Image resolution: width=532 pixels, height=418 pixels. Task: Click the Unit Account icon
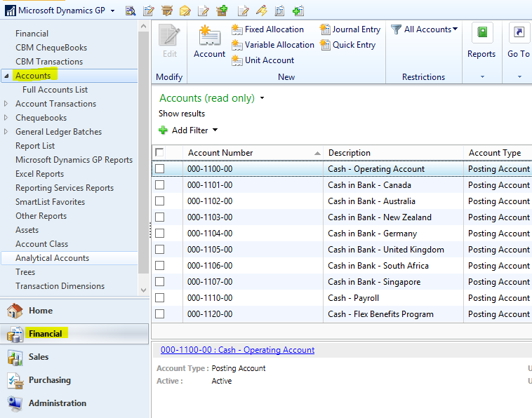pos(237,60)
